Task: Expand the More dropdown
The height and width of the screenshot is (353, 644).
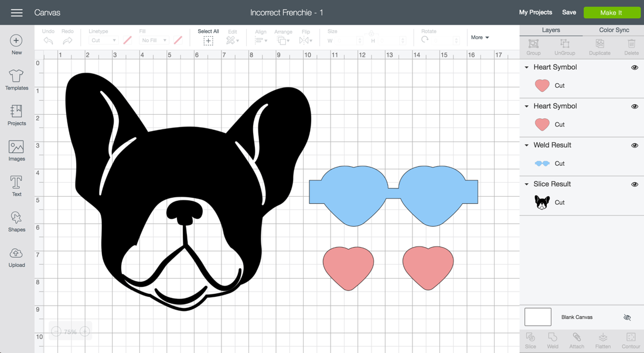Action: click(480, 37)
